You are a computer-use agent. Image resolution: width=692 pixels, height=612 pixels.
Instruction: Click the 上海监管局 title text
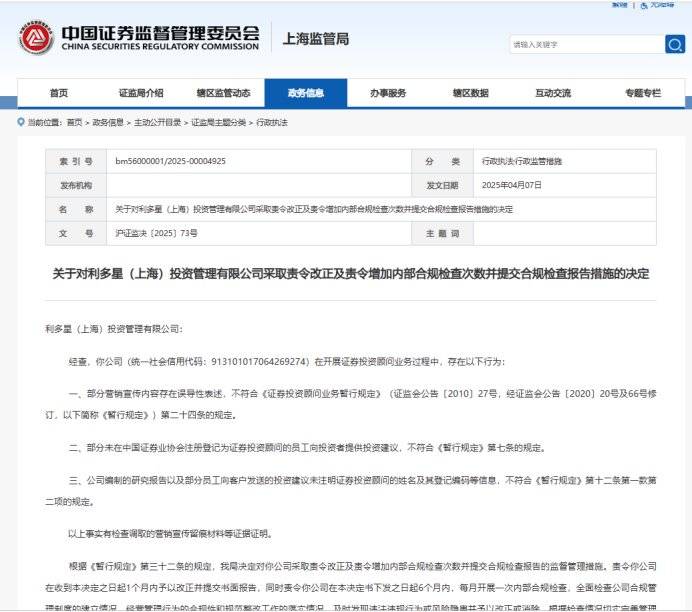point(316,39)
